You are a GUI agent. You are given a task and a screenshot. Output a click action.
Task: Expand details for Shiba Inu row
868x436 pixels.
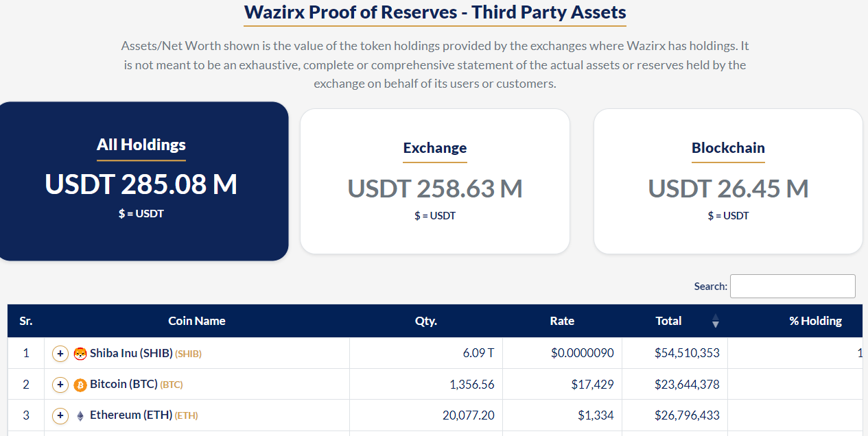click(60, 354)
